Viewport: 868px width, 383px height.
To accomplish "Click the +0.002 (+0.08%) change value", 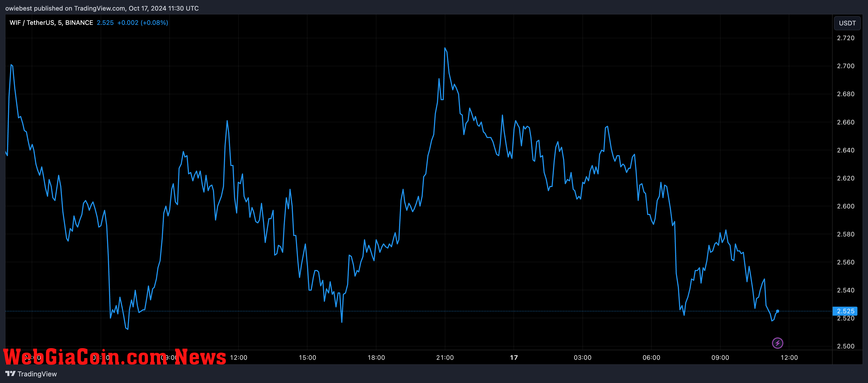I will (x=143, y=22).
